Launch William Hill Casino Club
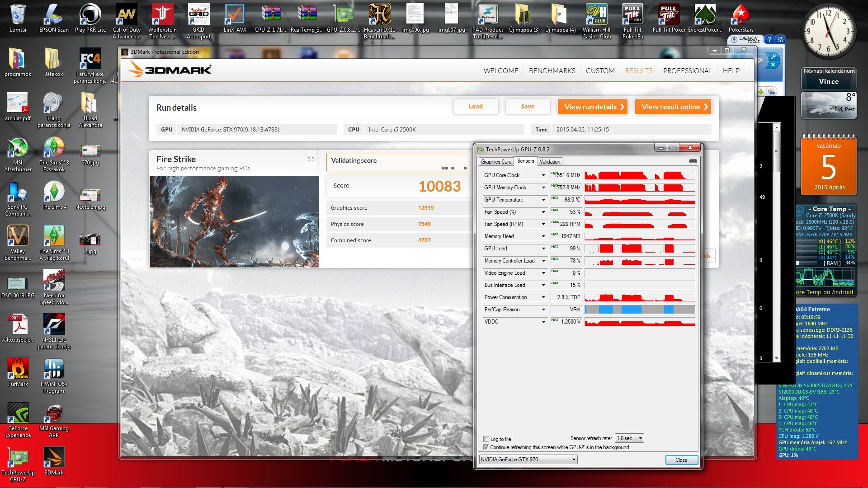The height and width of the screenshot is (488, 868). [x=597, y=21]
